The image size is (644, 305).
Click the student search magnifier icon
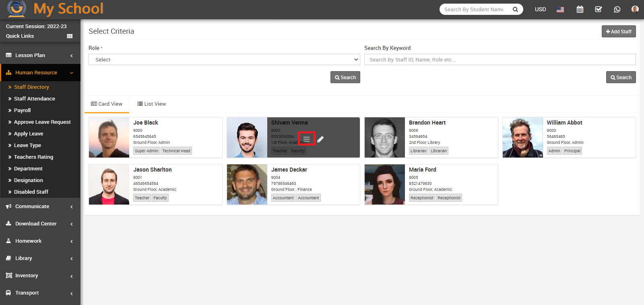click(515, 9)
